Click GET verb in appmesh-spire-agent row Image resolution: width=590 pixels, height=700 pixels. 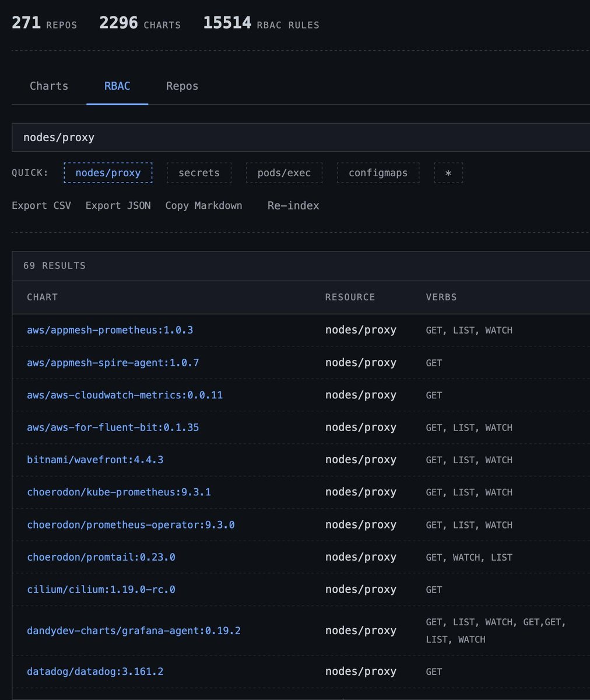(x=434, y=363)
